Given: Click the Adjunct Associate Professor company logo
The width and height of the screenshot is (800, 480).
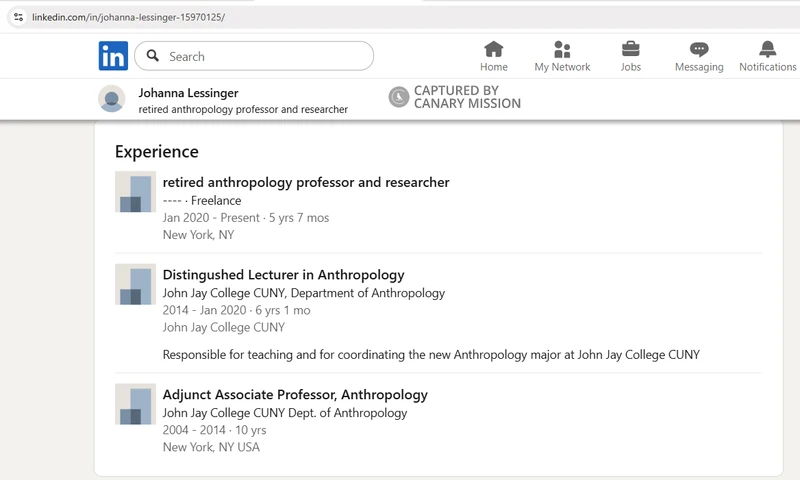Looking at the screenshot, I should point(135,404).
